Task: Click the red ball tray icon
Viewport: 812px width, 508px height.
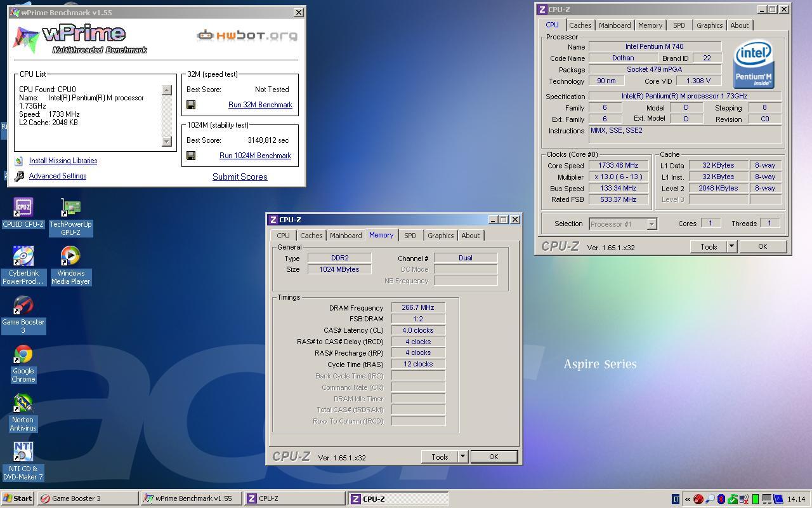Action: 698,499
